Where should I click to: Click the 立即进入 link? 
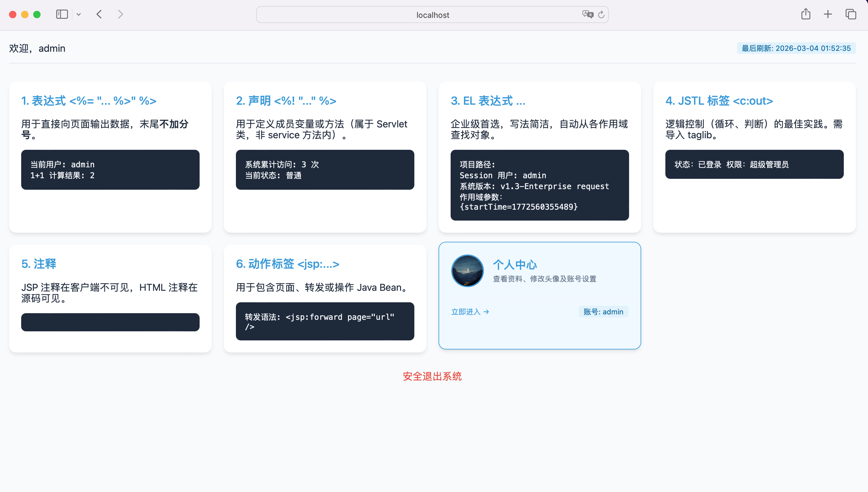click(x=470, y=312)
